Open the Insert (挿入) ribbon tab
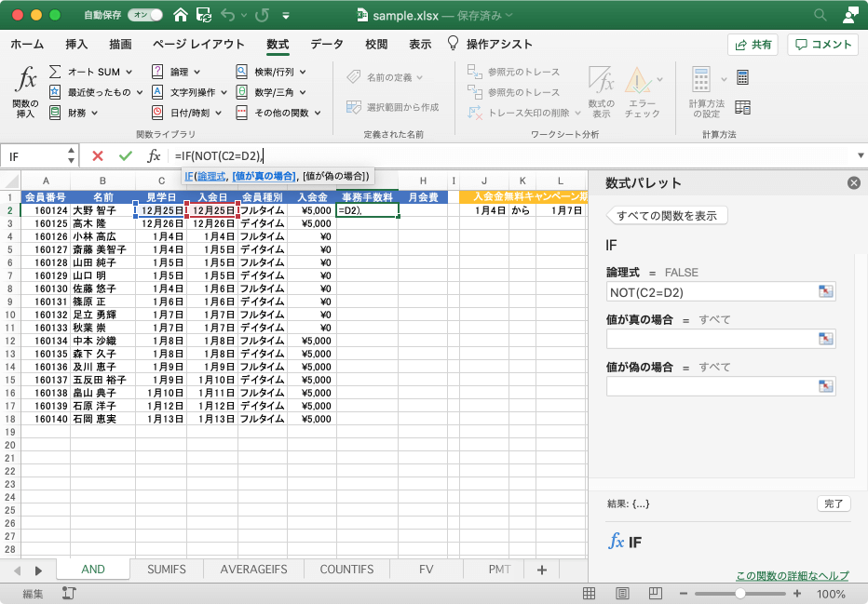 pyautogui.click(x=76, y=45)
